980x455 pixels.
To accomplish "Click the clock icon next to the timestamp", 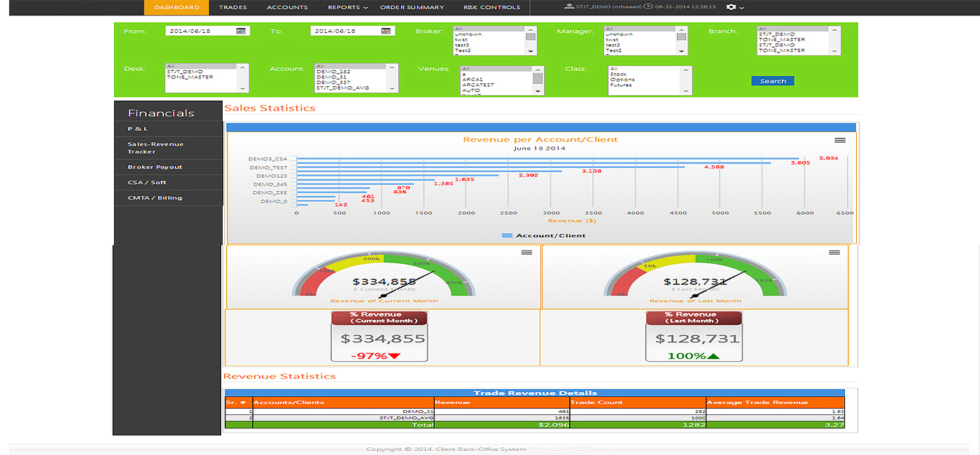I will point(648,7).
